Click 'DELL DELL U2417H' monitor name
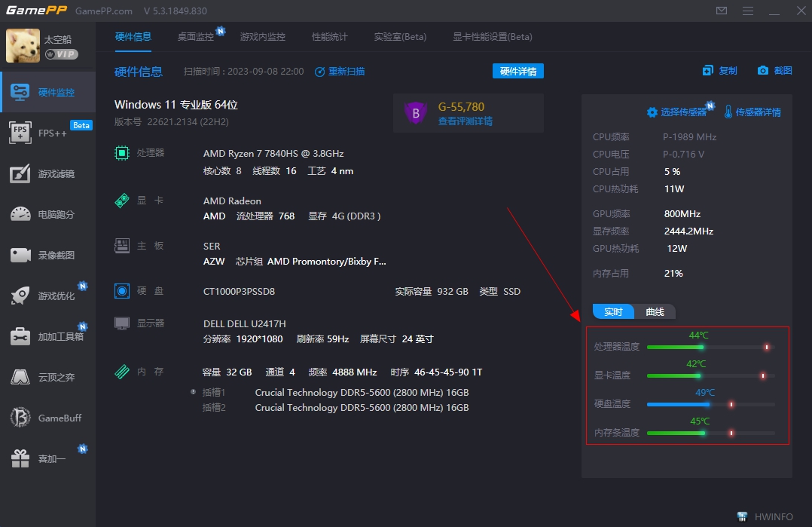 (x=244, y=323)
